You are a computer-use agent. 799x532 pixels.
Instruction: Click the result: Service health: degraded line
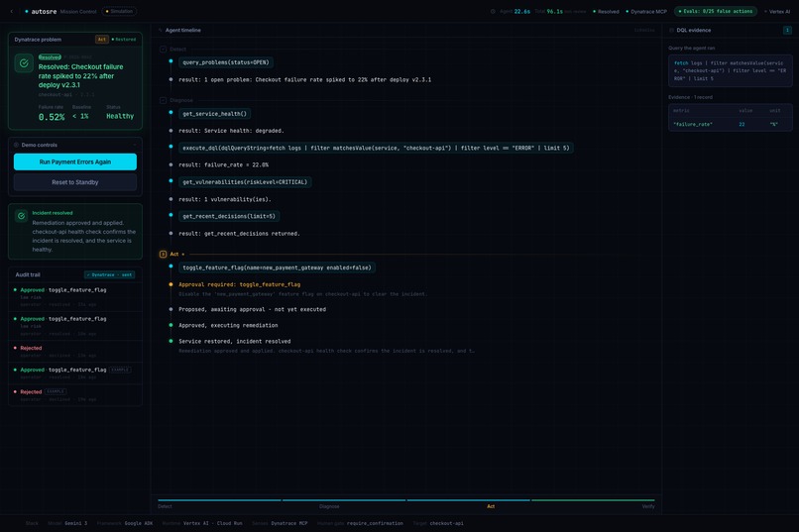click(x=231, y=131)
